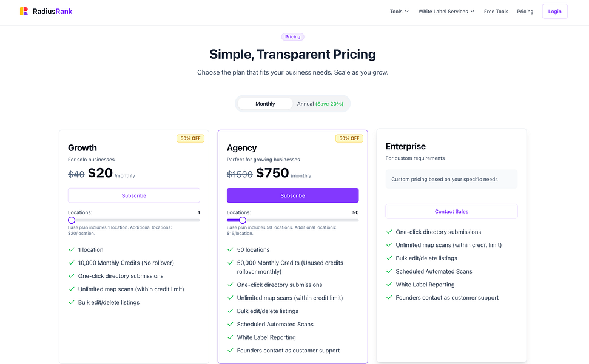Click the Agency plan 50% OFF badge

tap(349, 138)
